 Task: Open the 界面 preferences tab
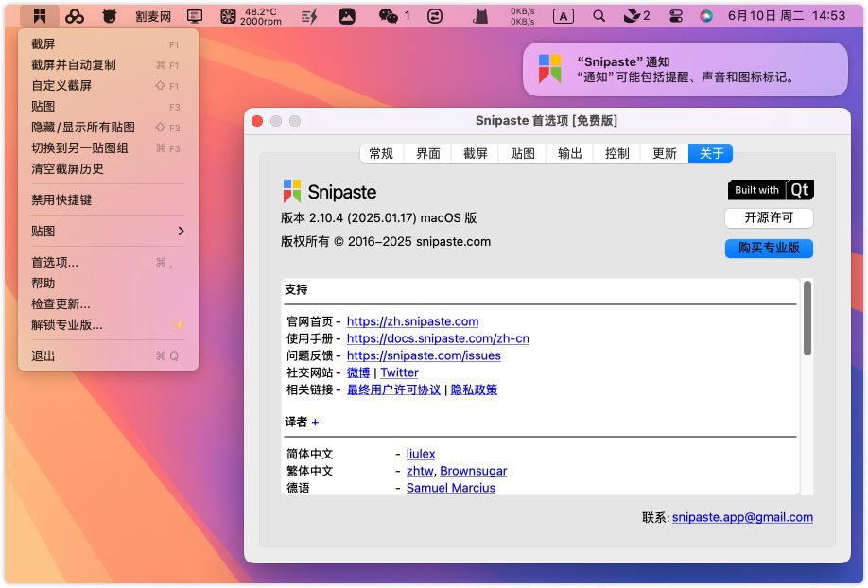[x=428, y=153]
